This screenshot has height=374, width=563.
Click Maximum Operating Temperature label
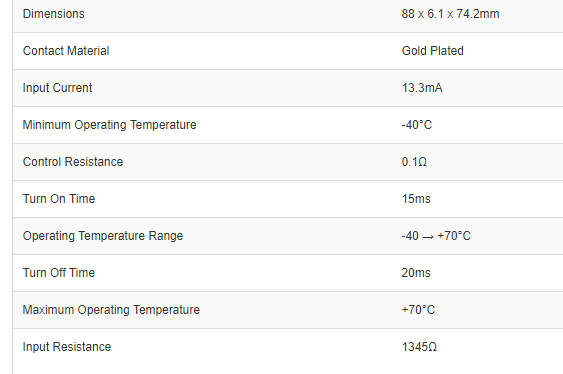(x=111, y=310)
